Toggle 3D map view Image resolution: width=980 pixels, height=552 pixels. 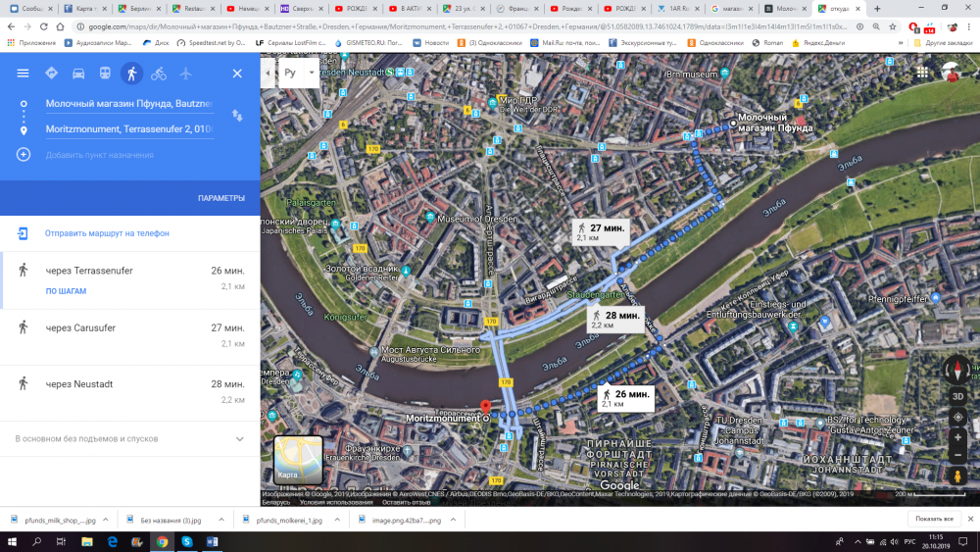[x=957, y=396]
